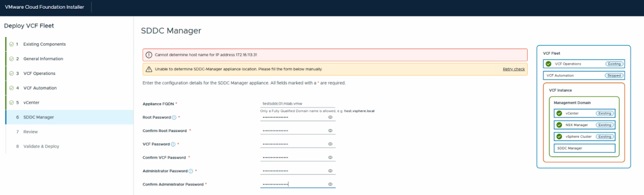Click the info icon beside Root Password
Image resolution: width=644 pixels, height=195 pixels.
tap(174, 118)
